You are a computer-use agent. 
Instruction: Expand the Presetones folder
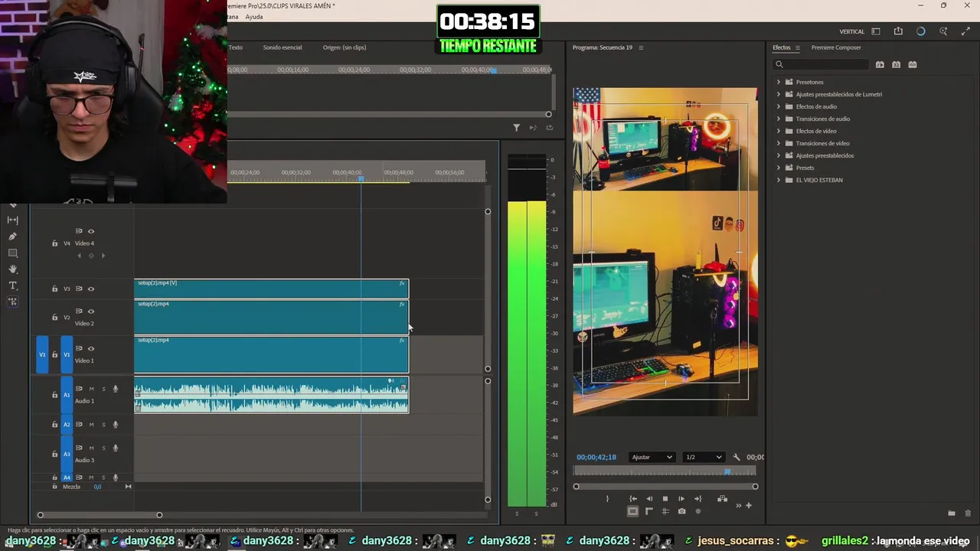[779, 82]
